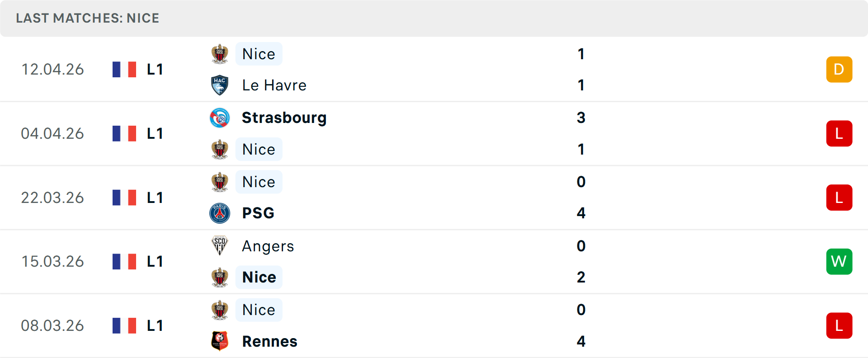Click French flag on 15.03.26 row
868x358 pixels.
[x=124, y=261]
